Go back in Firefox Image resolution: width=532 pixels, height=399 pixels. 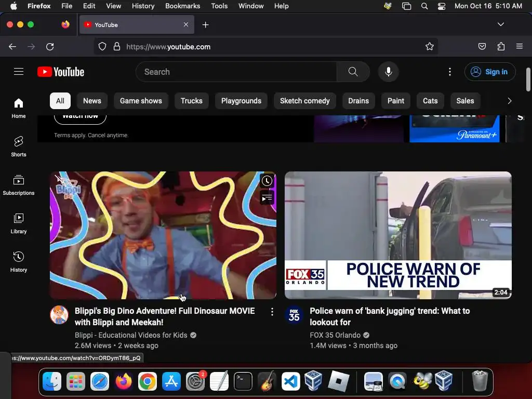[x=12, y=46]
